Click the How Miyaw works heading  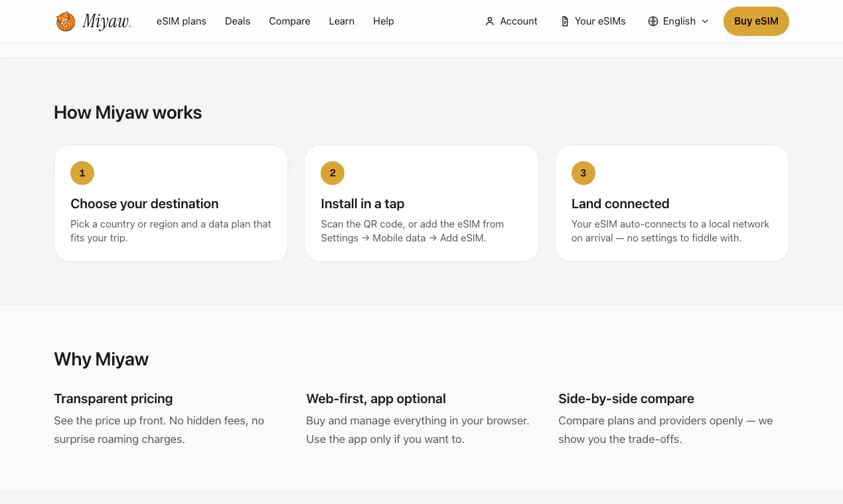128,113
